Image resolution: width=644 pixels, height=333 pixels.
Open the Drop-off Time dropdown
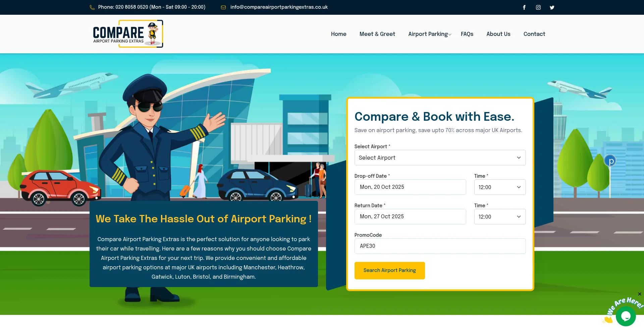point(499,187)
